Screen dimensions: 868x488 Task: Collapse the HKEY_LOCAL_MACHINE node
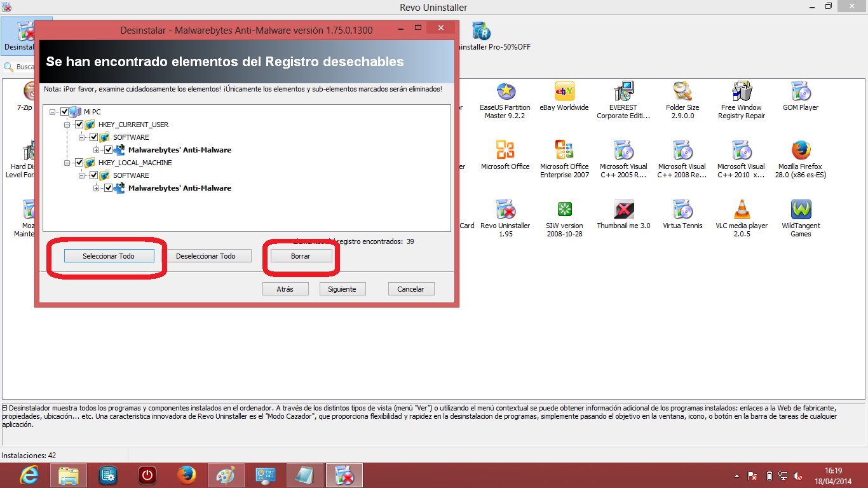[x=67, y=163]
